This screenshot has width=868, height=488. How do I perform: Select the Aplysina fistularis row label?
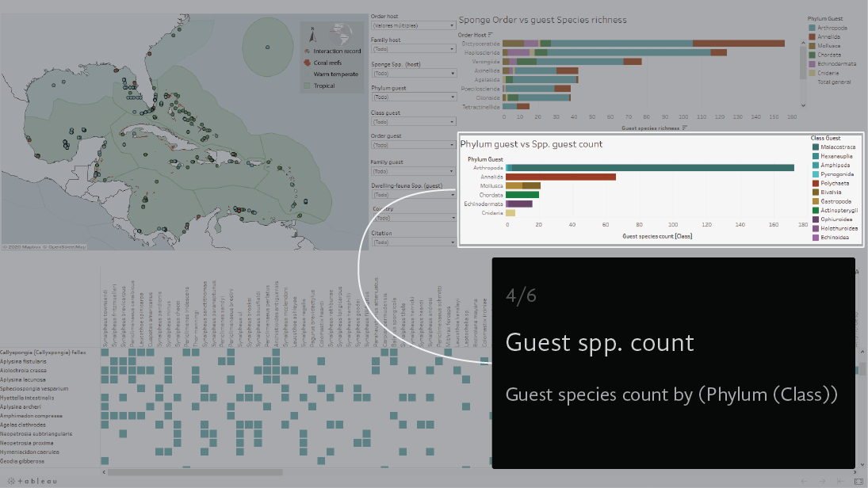pos(23,361)
